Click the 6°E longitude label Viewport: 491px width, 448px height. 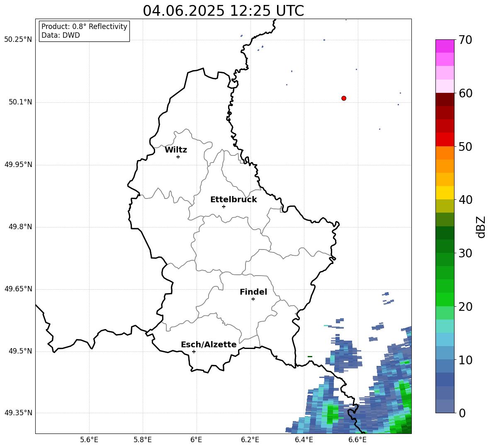click(196, 440)
